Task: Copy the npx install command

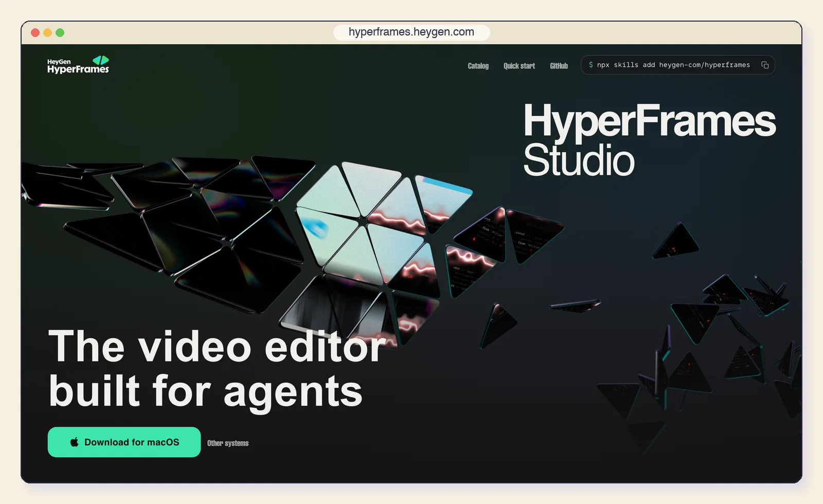Action: point(765,65)
